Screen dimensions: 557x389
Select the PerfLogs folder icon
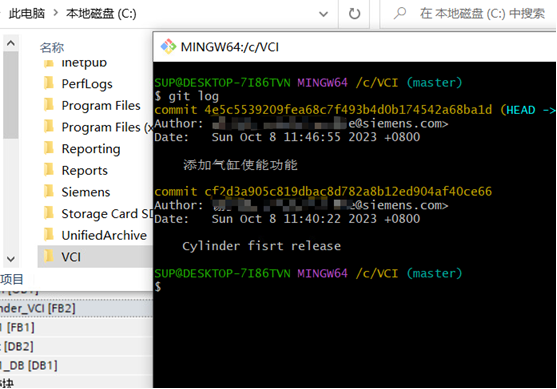pyautogui.click(x=49, y=83)
